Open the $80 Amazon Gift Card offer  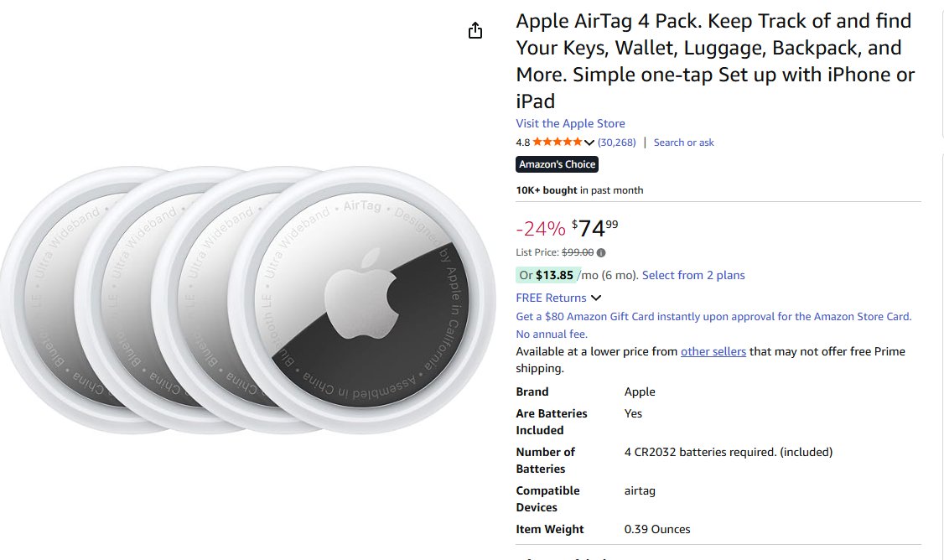(713, 317)
